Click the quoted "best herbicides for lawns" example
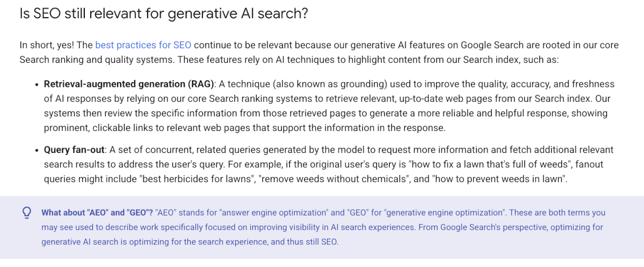 pyautogui.click(x=196, y=179)
